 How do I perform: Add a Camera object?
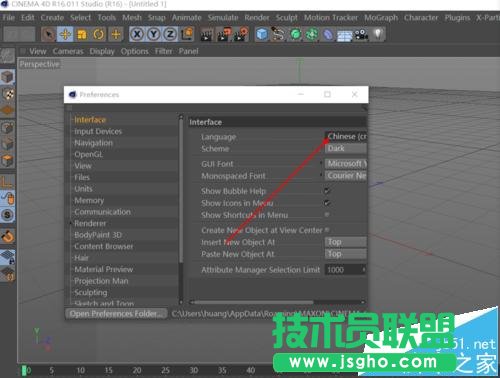[361, 34]
